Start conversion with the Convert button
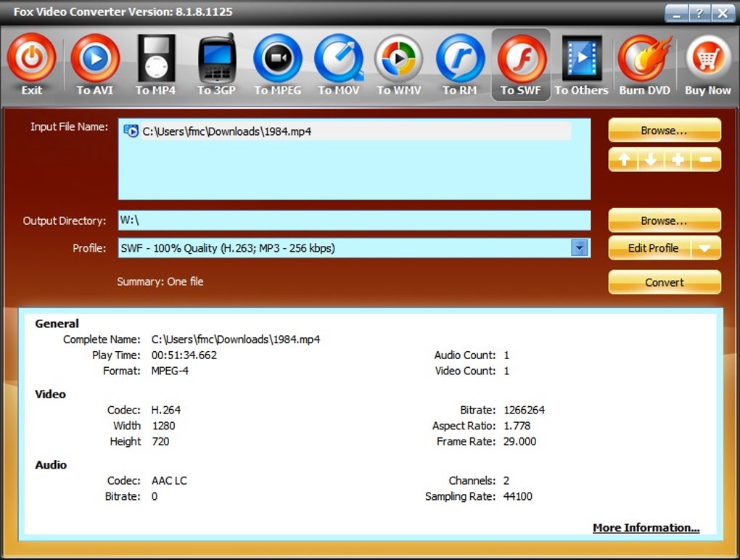The image size is (740, 560). click(x=665, y=282)
